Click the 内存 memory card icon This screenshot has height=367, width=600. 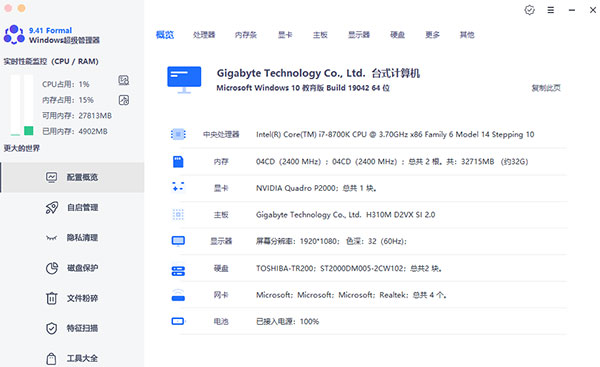pos(178,161)
